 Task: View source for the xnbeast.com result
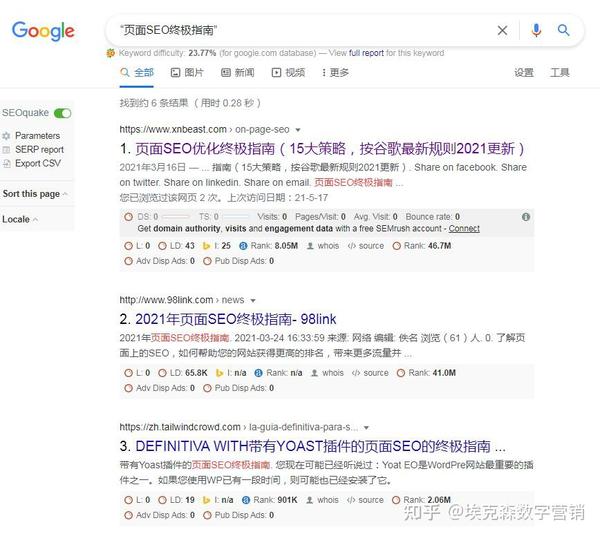(366, 246)
